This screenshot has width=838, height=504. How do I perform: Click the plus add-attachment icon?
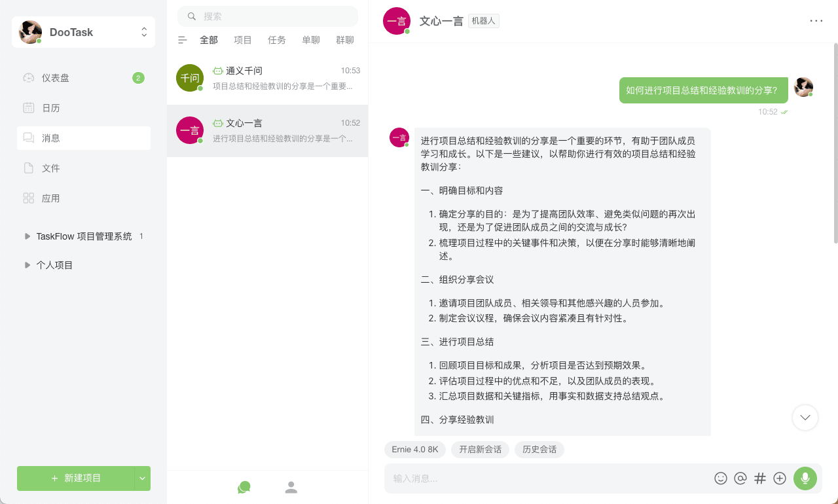pos(780,478)
